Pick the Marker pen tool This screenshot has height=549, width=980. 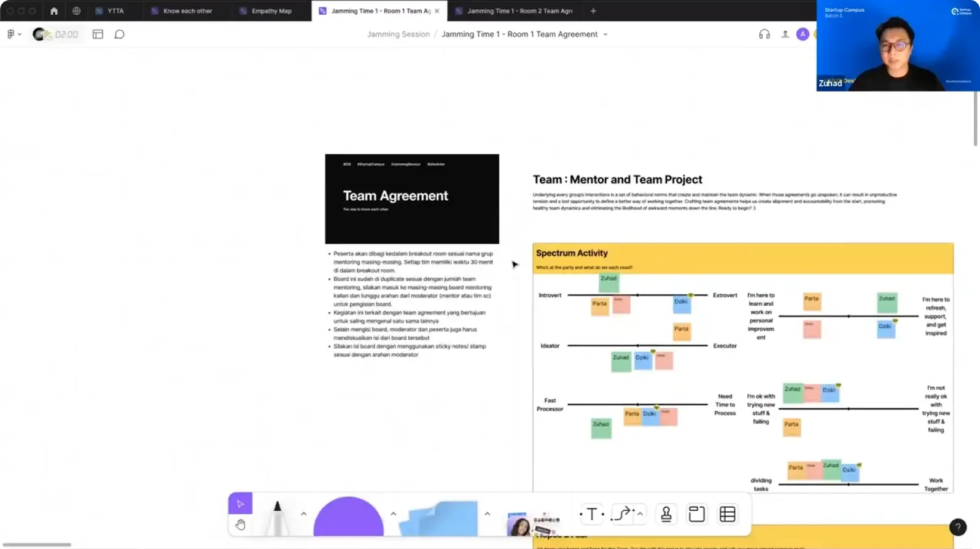(278, 516)
